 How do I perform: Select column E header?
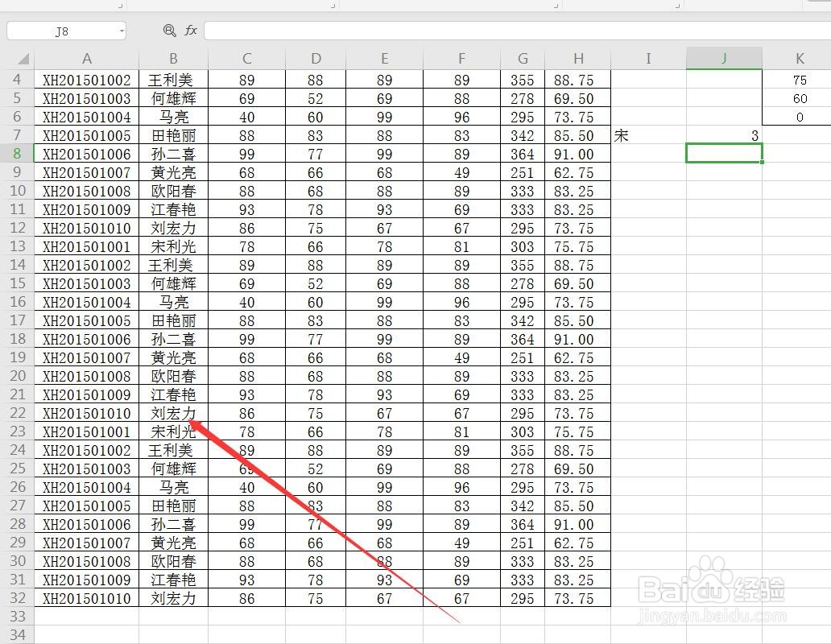pos(385,58)
